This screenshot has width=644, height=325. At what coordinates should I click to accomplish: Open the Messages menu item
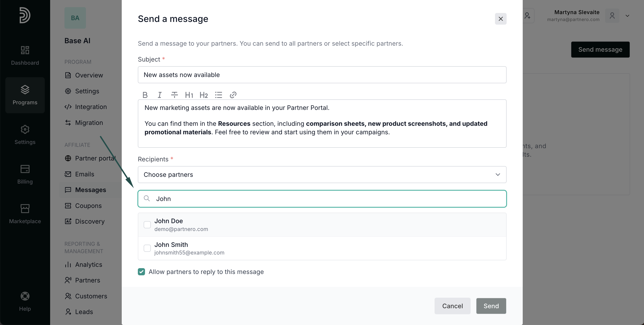click(90, 190)
